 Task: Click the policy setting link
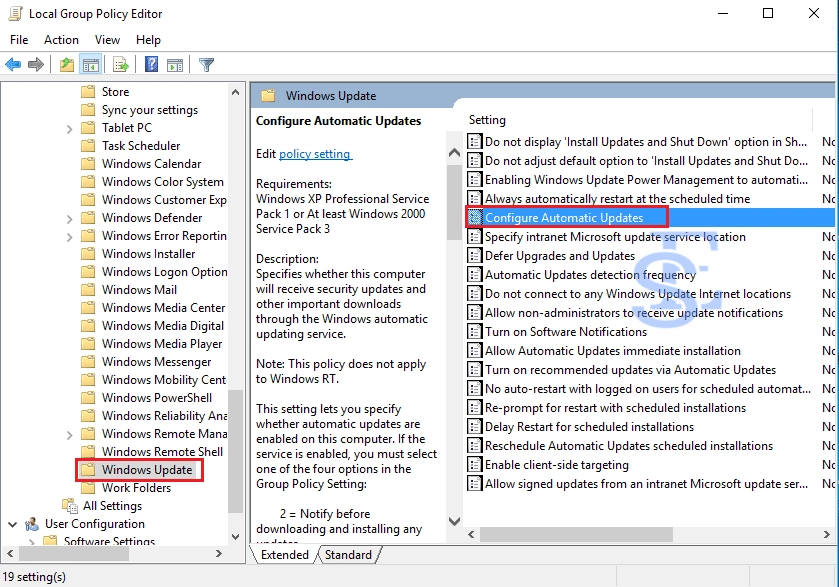coord(315,154)
